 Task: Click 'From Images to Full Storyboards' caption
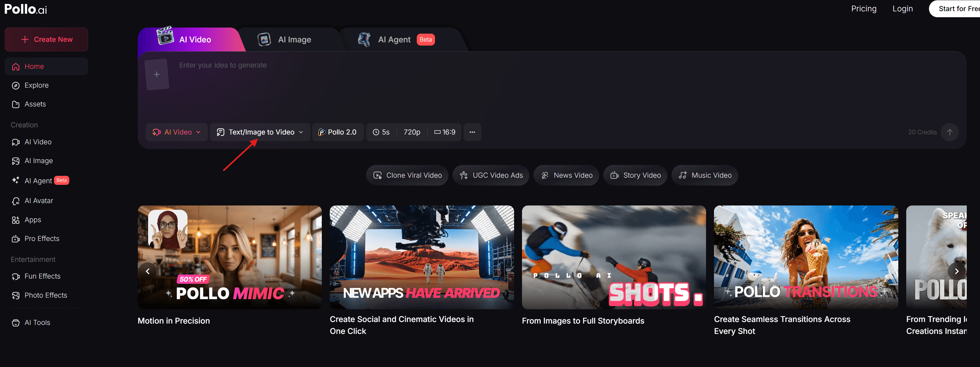583,321
